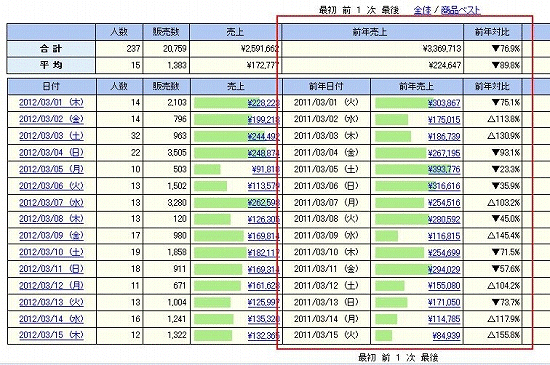The image size is (550, 365).
Task: Click sales amount ¥228,222 link
Action: tap(263, 103)
